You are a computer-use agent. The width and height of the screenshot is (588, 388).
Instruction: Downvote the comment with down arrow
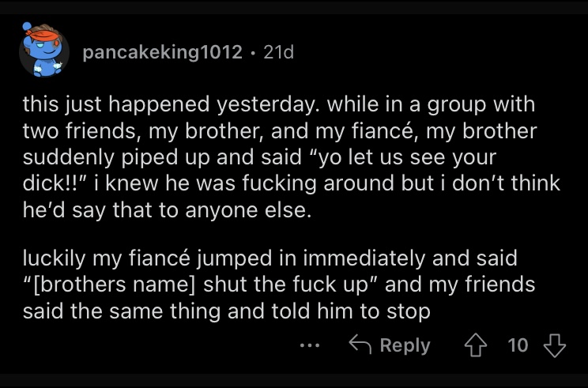(555, 345)
